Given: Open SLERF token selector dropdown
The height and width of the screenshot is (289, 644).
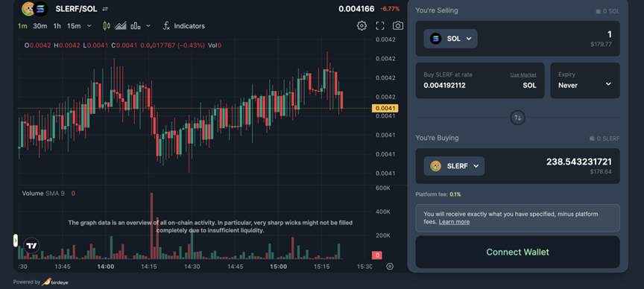Looking at the screenshot, I should tap(454, 166).
